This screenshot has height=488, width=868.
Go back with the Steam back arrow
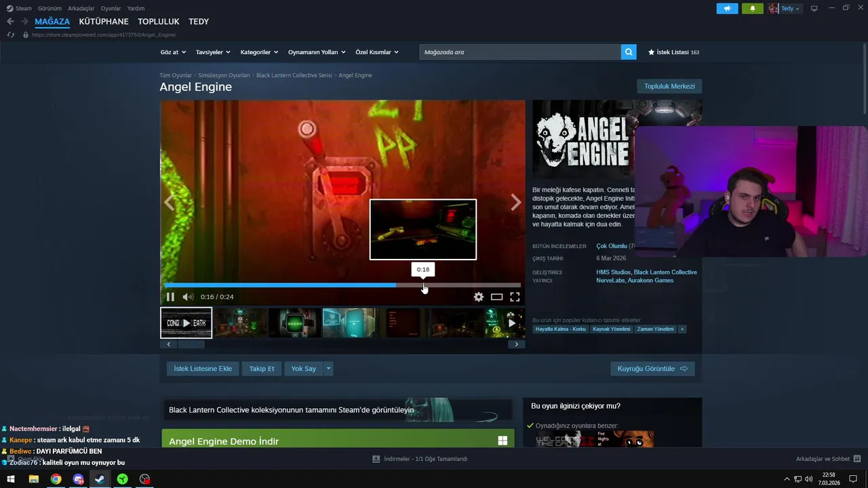click(10, 22)
